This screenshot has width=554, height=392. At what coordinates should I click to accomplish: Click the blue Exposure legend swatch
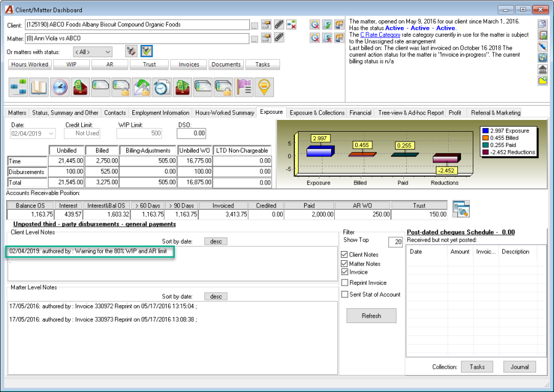[x=485, y=131]
